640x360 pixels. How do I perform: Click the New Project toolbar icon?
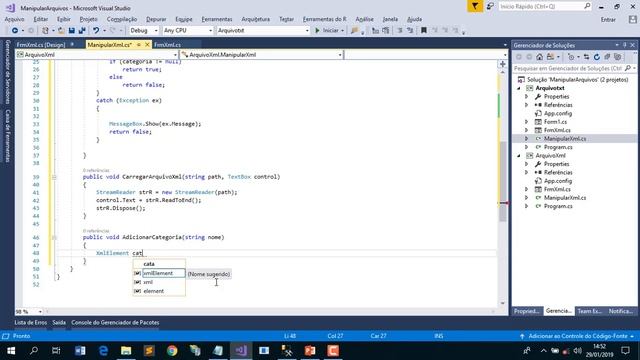[x=45, y=31]
